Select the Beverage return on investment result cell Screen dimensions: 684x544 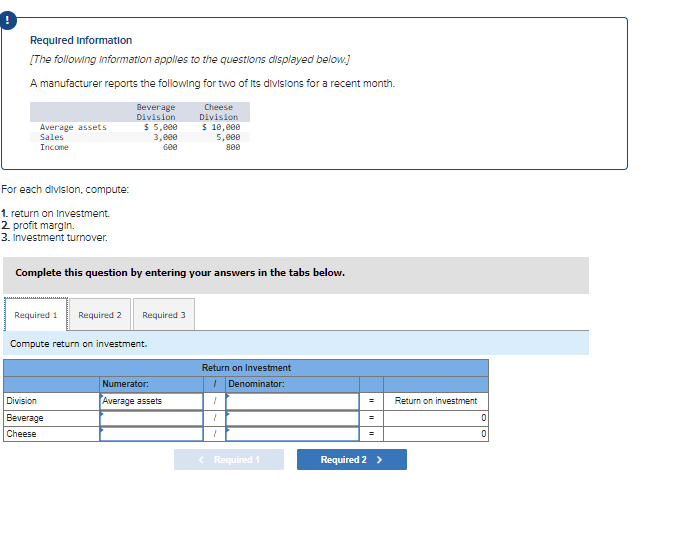436,418
